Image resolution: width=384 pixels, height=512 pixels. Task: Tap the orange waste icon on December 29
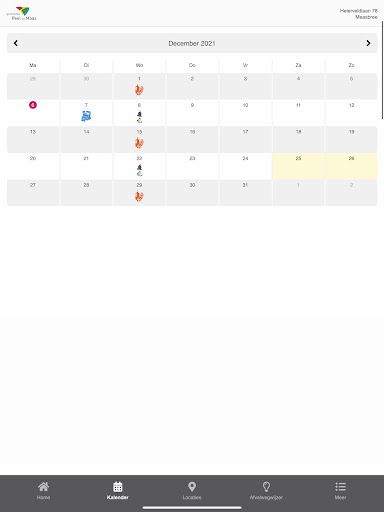pyautogui.click(x=139, y=196)
